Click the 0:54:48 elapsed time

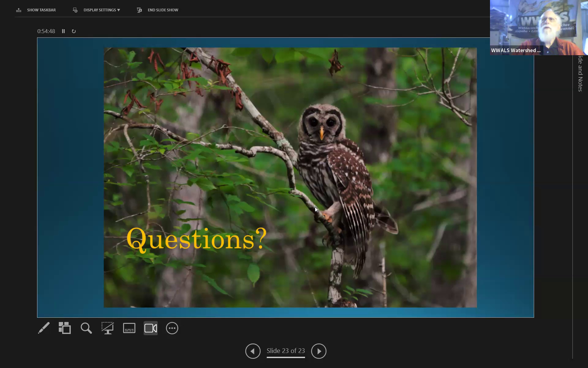point(46,31)
